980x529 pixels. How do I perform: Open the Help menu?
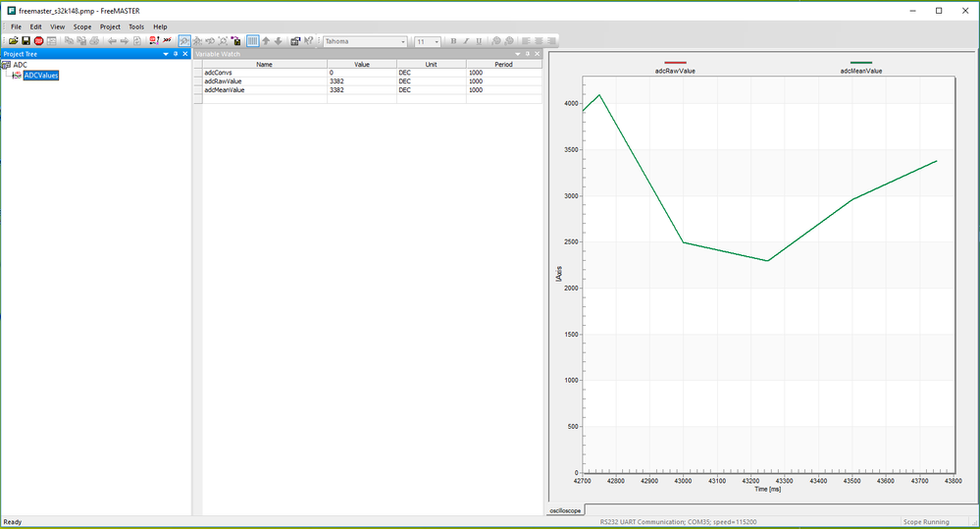(160, 26)
